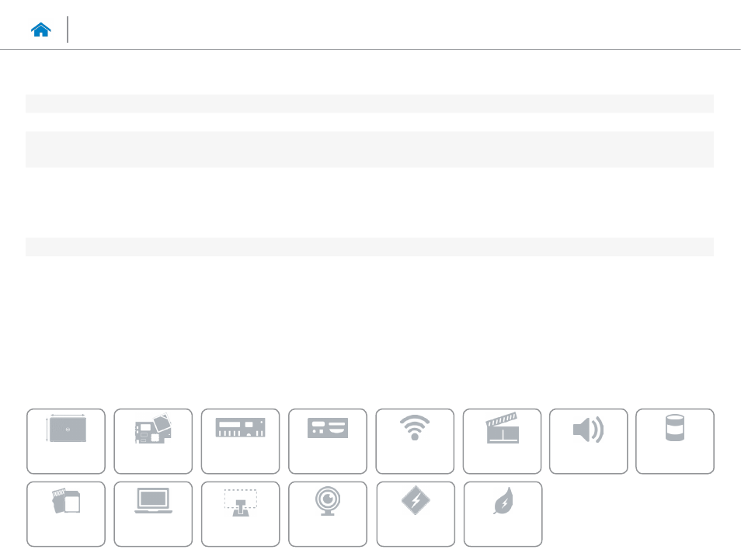Select the SD media-card reader tile
Viewport: 741px width, 560px height.
pos(66,514)
